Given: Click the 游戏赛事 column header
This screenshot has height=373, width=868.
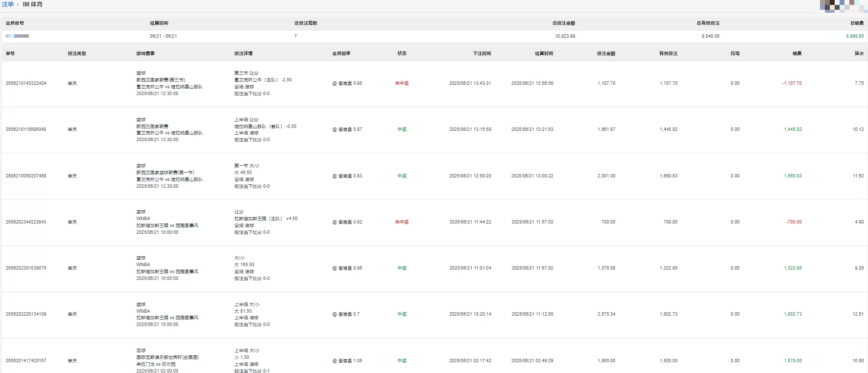Looking at the screenshot, I should click(x=145, y=53).
